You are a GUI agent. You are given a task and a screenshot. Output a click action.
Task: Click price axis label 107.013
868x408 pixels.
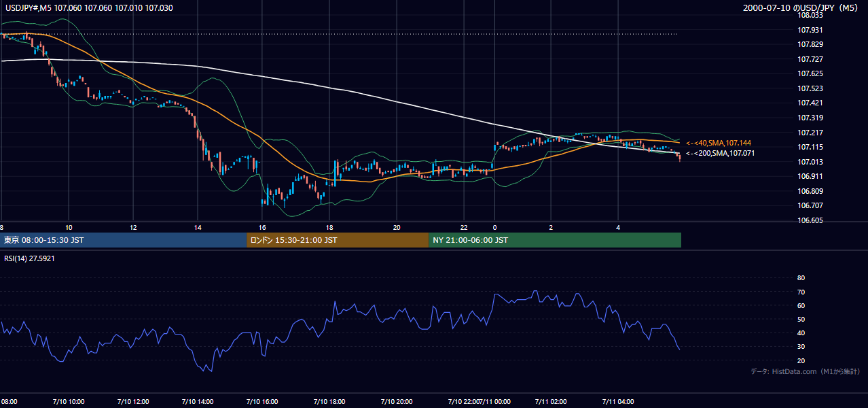pos(810,162)
